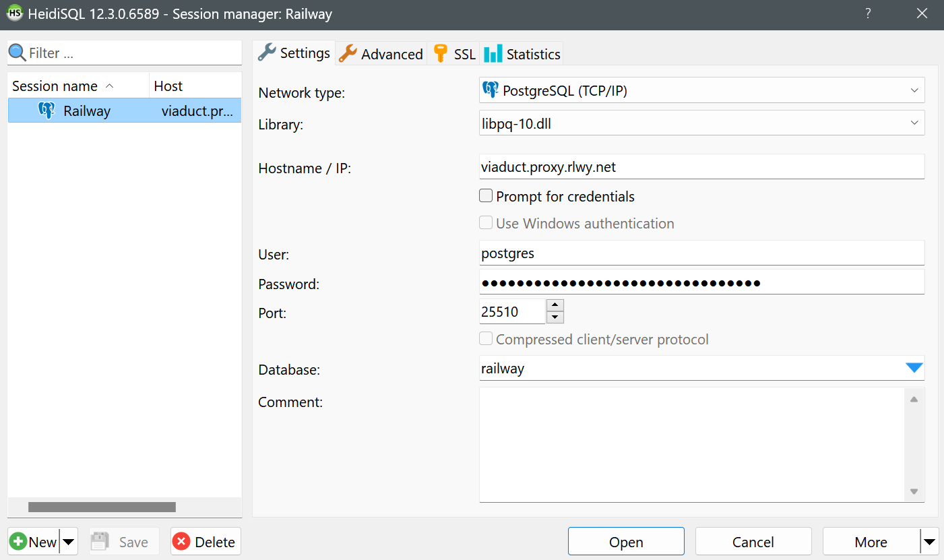Click the Cancel button
The image size is (944, 560).
(753, 542)
